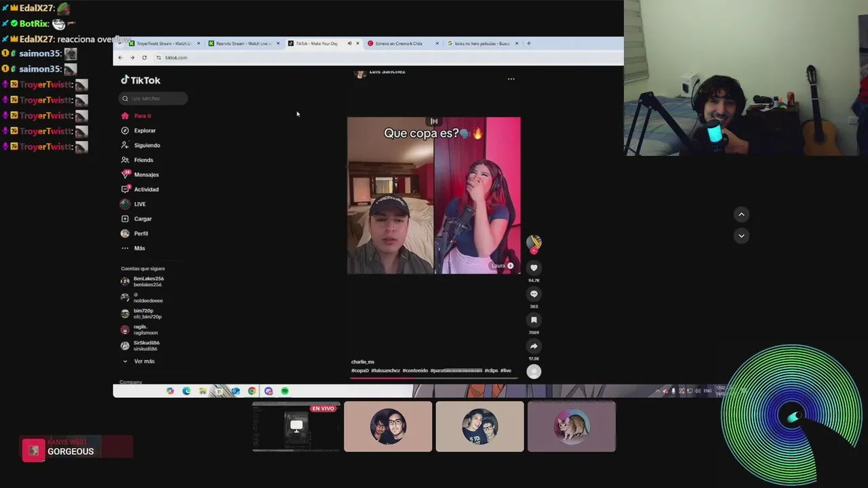Open the Explorar page
Viewport: 868px width, 488px height.
pyautogui.click(x=138, y=130)
